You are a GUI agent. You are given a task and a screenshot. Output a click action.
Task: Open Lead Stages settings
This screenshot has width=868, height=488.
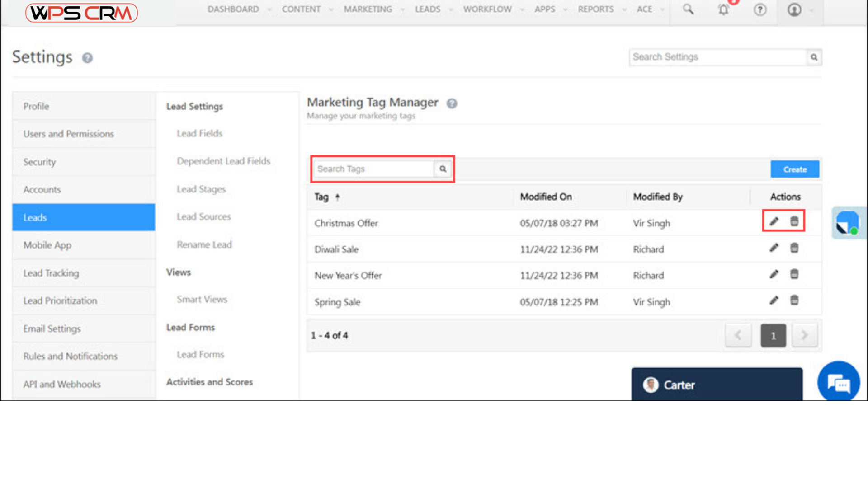(x=201, y=189)
